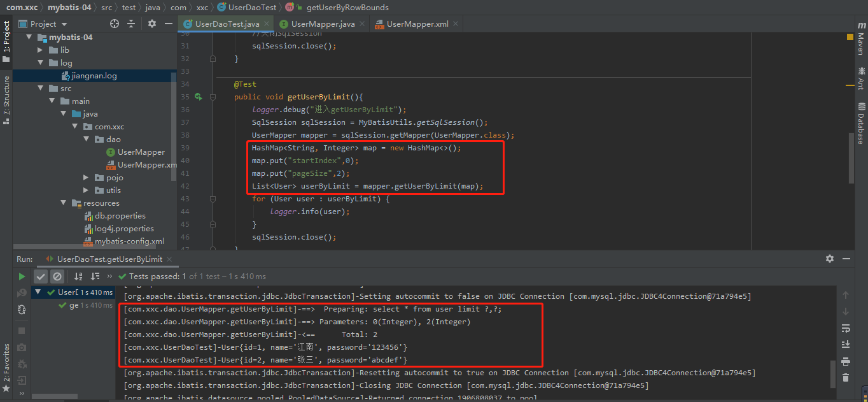Expand pojo package
Viewport: 868px width, 402px height.
point(86,177)
